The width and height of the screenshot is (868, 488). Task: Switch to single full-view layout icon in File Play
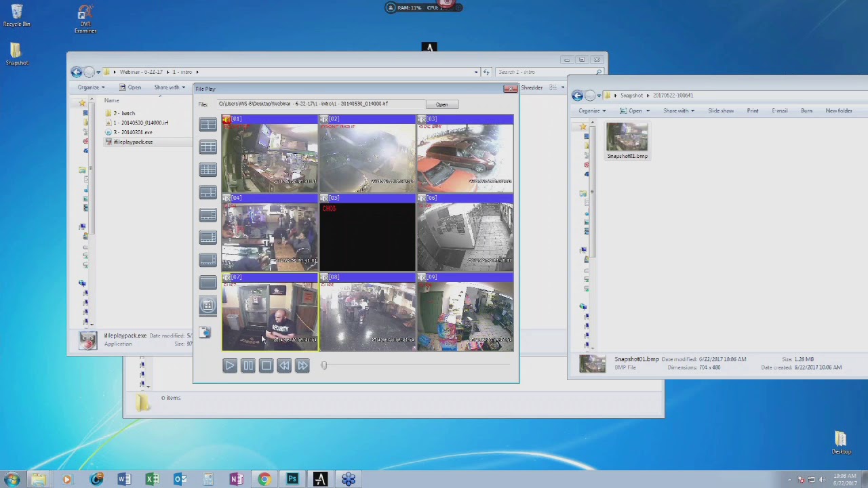coord(208,283)
